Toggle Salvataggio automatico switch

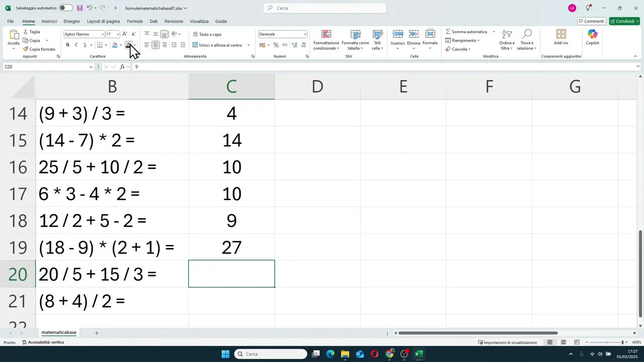point(65,8)
